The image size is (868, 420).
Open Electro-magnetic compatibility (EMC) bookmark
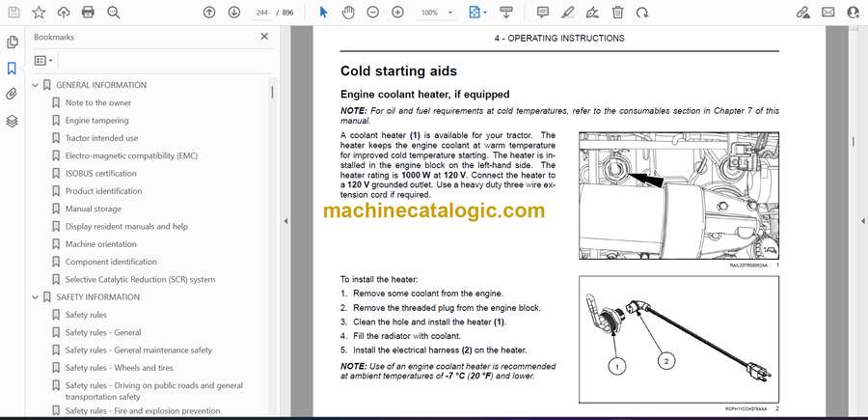pos(131,155)
